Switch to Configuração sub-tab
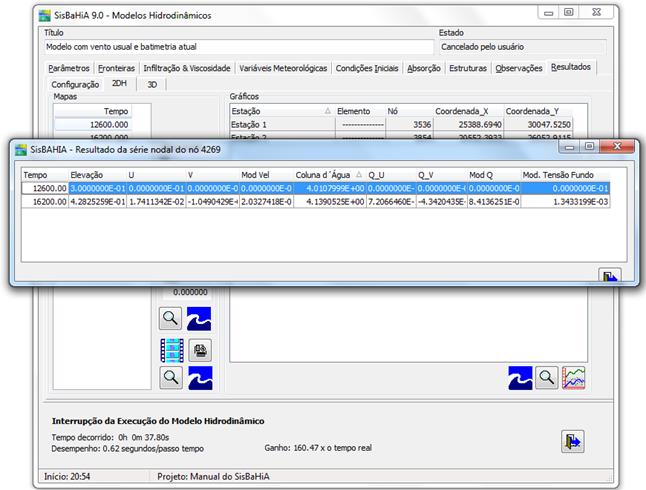 click(75, 84)
